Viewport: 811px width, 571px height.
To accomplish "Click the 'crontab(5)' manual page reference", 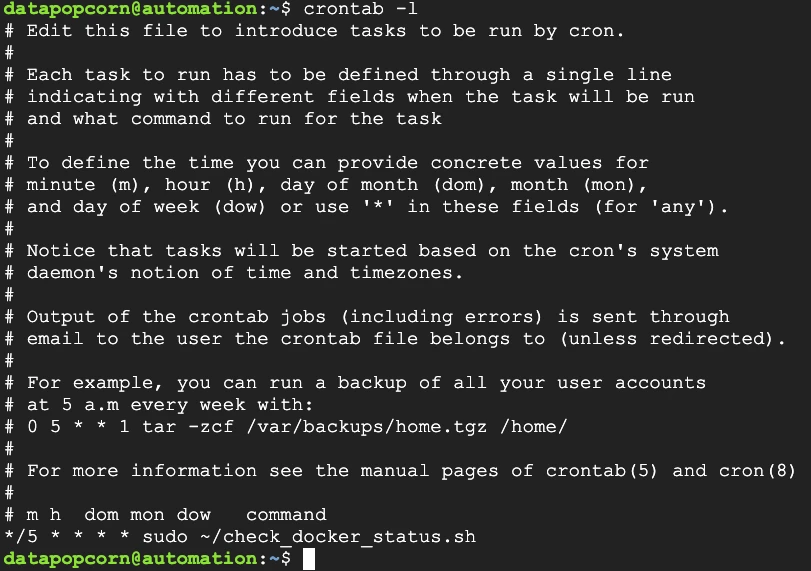I will (x=602, y=471).
